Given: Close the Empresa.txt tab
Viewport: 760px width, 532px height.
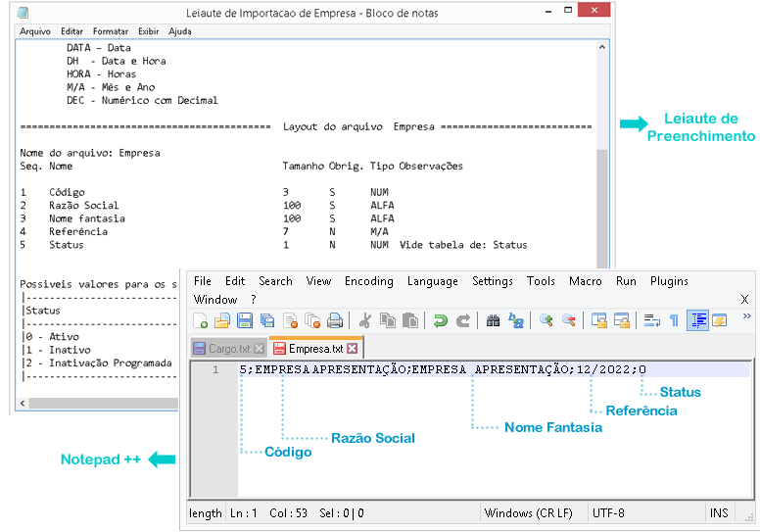Looking at the screenshot, I should (x=353, y=348).
